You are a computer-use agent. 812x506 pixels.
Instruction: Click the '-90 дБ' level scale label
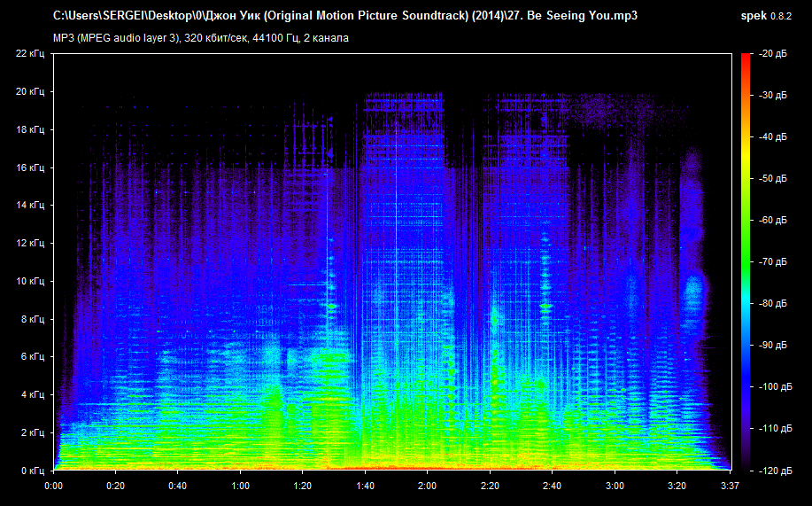coord(772,346)
